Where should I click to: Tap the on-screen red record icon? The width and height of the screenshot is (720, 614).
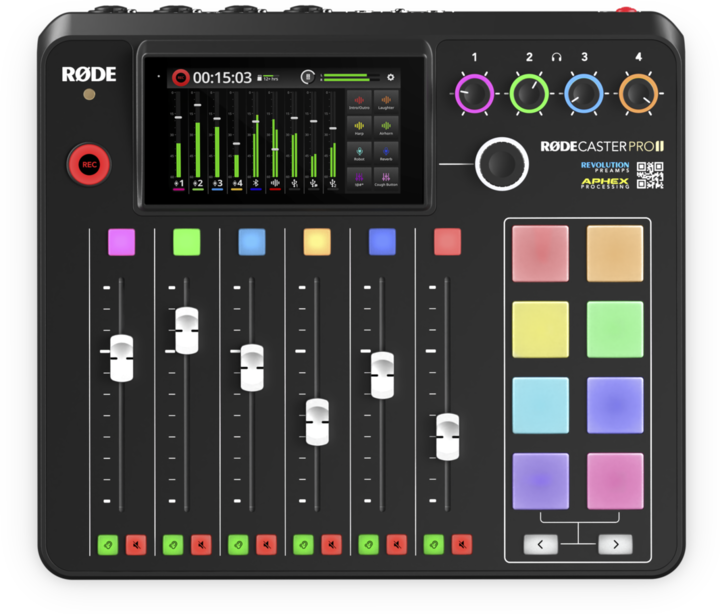180,78
